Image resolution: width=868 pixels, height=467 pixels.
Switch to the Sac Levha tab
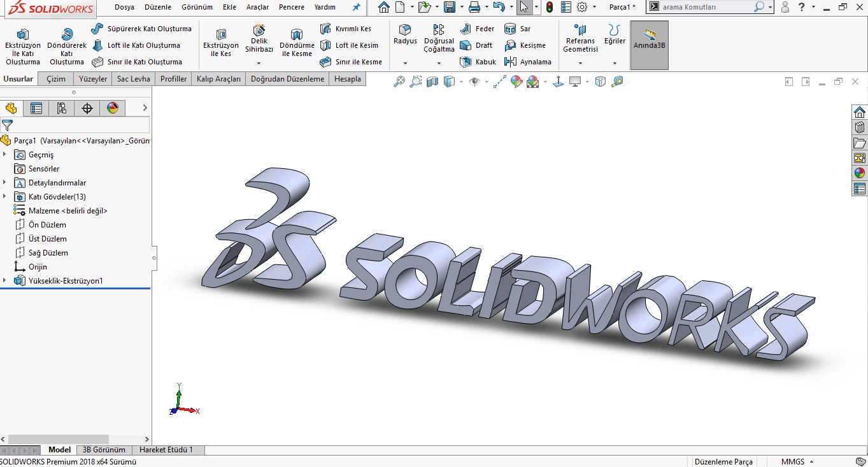(x=134, y=79)
